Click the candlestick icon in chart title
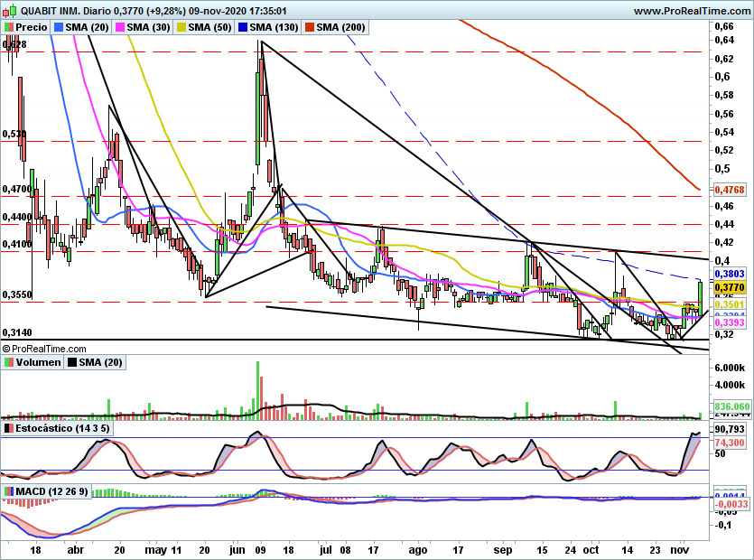Image resolution: width=754 pixels, height=560 pixels. [9, 10]
